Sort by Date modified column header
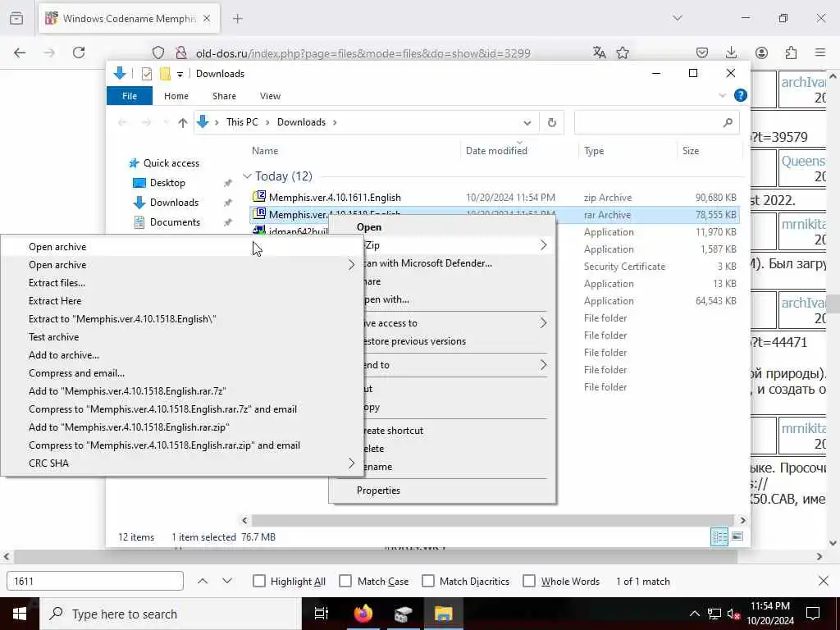The height and width of the screenshot is (630, 840). click(496, 151)
